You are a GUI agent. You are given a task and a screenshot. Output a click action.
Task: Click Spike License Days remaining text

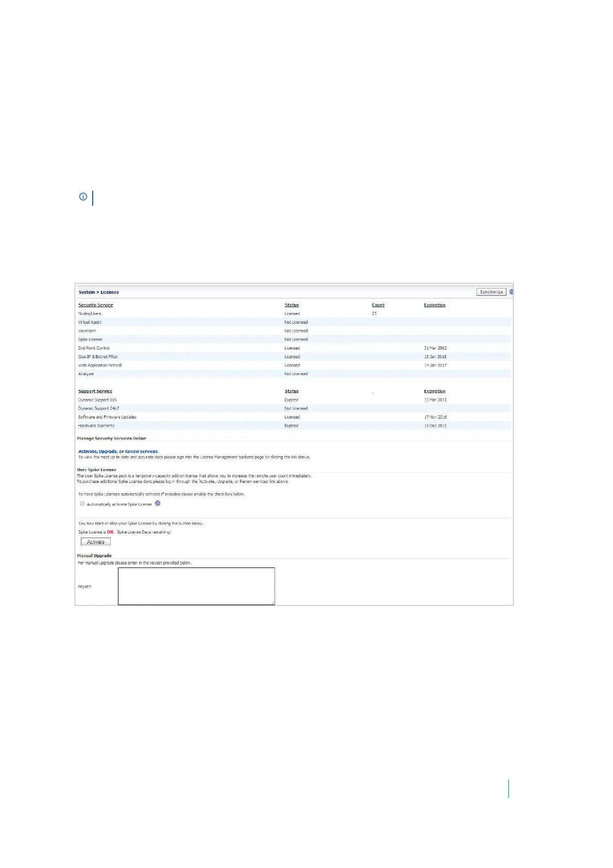coord(144,532)
